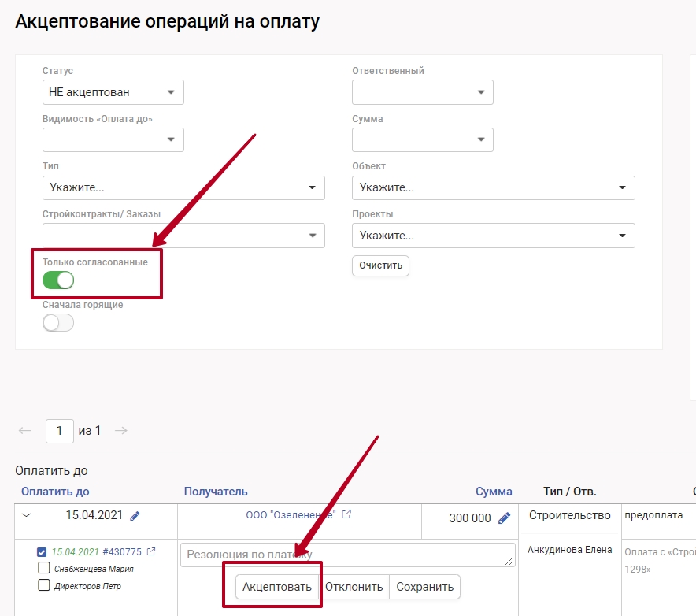
Task: Expand the Ответственный dropdown
Action: point(422,92)
